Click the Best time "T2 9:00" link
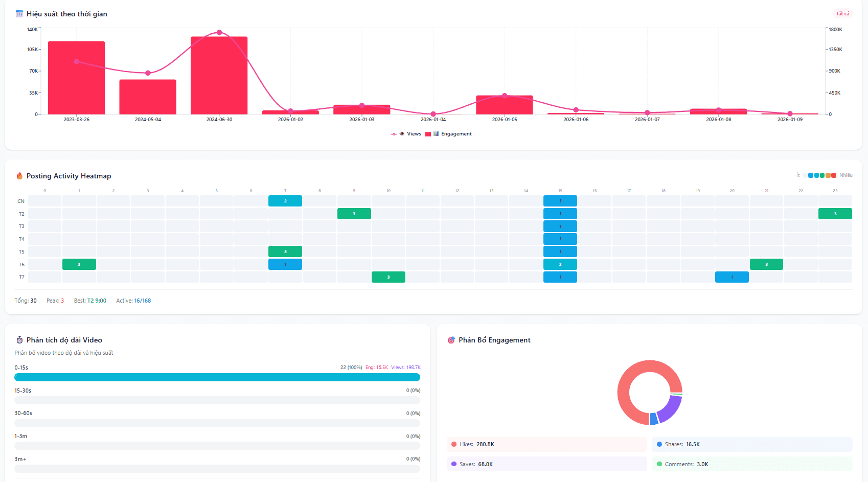Viewport: 868px width, 482px height. click(x=96, y=301)
